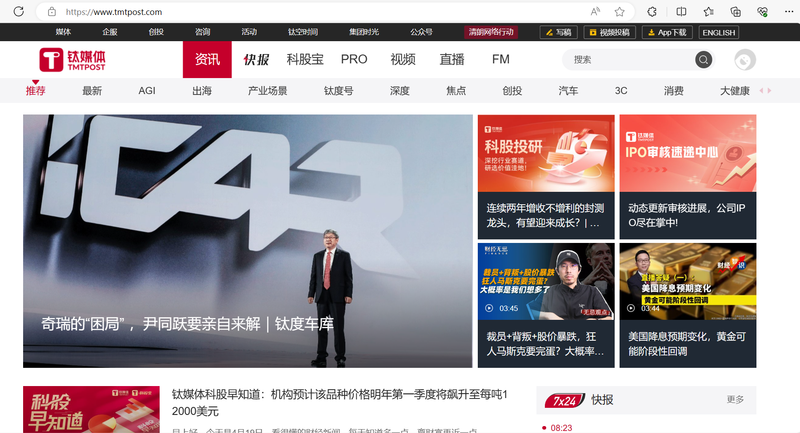Select the 产业场景 category

(267, 91)
